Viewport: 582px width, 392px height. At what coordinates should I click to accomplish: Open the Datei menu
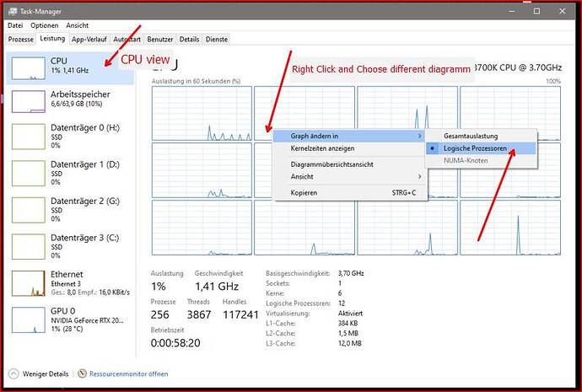point(15,25)
